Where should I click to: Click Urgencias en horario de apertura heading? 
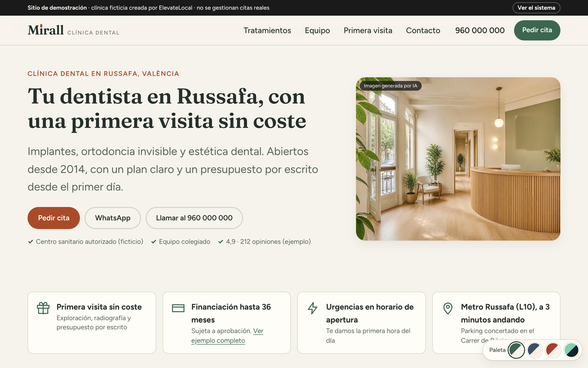[x=370, y=313]
